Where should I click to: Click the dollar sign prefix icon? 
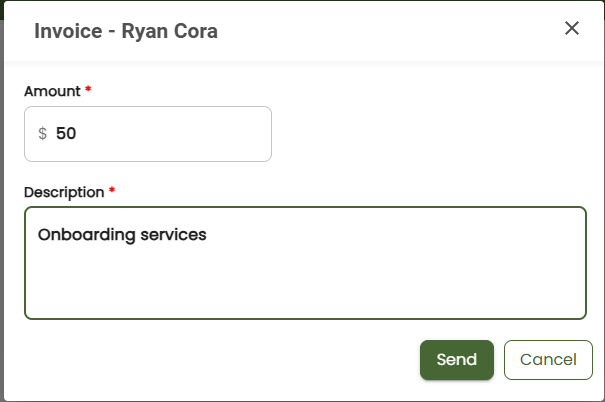pos(42,133)
